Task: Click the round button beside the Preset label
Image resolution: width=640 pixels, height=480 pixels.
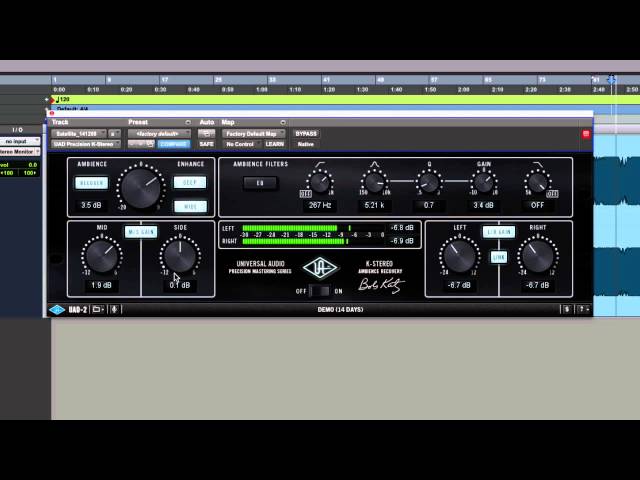Action: 188,122
